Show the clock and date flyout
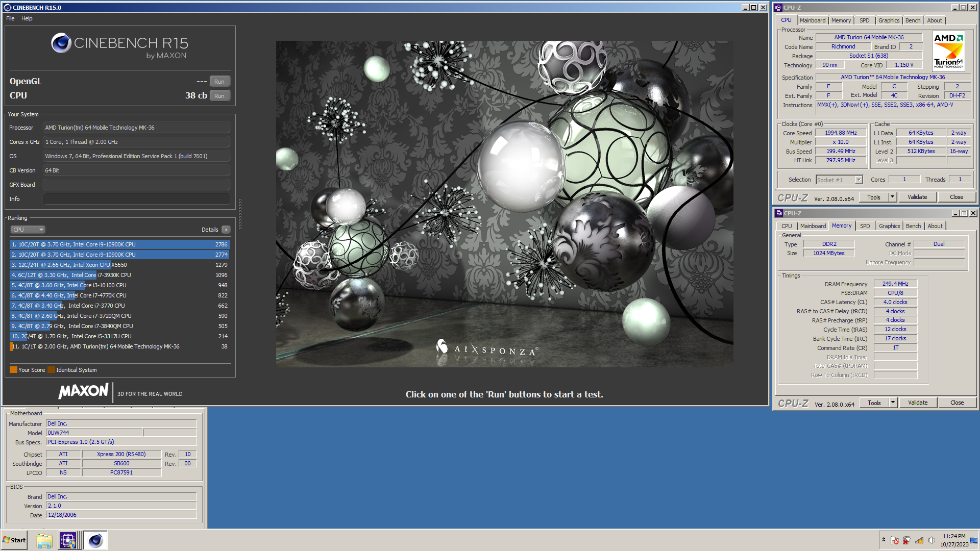Screen dimensions: 980x551 (954, 540)
